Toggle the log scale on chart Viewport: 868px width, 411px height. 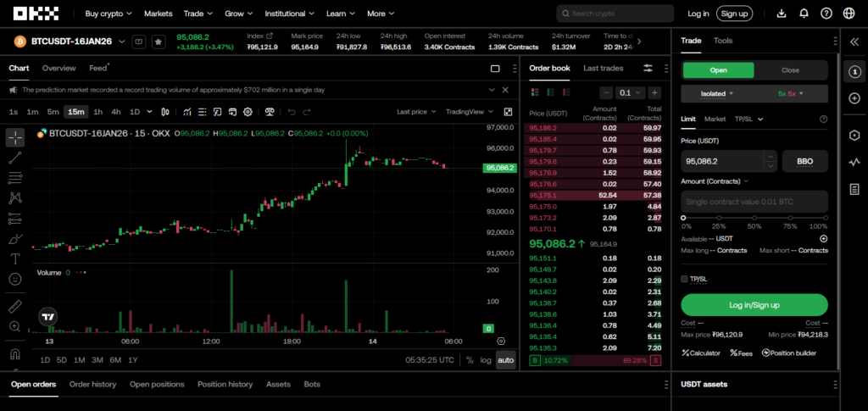tap(486, 360)
